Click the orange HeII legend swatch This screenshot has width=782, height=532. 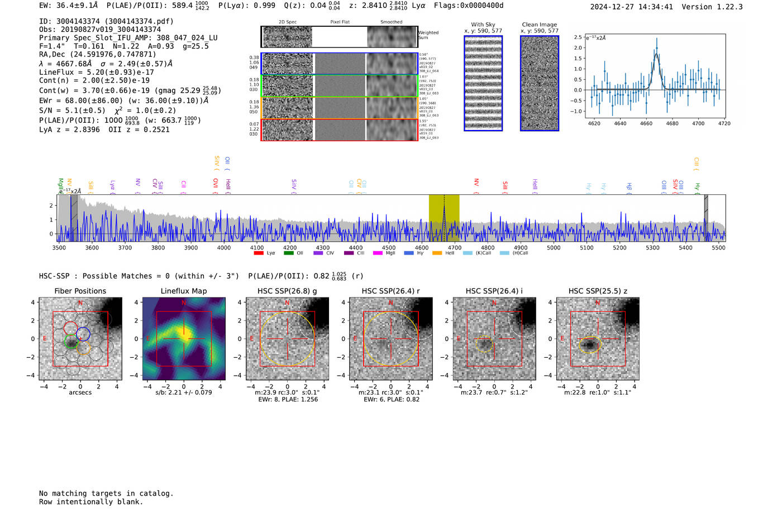click(437, 253)
